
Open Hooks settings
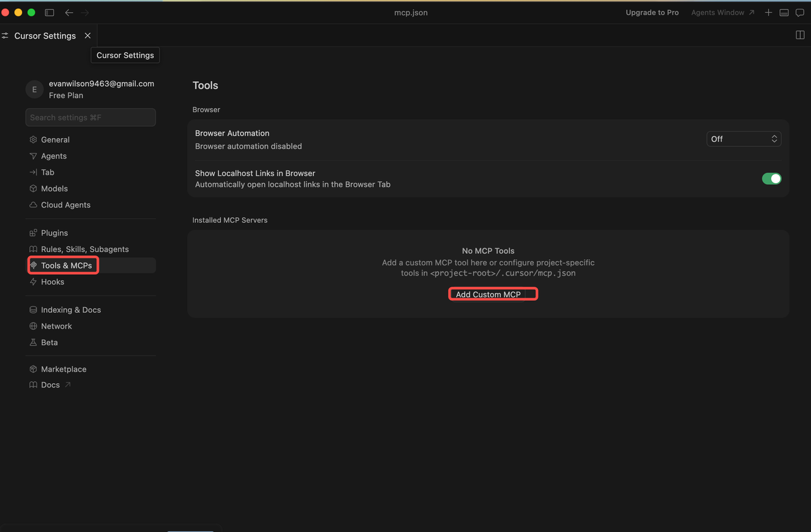click(53, 282)
